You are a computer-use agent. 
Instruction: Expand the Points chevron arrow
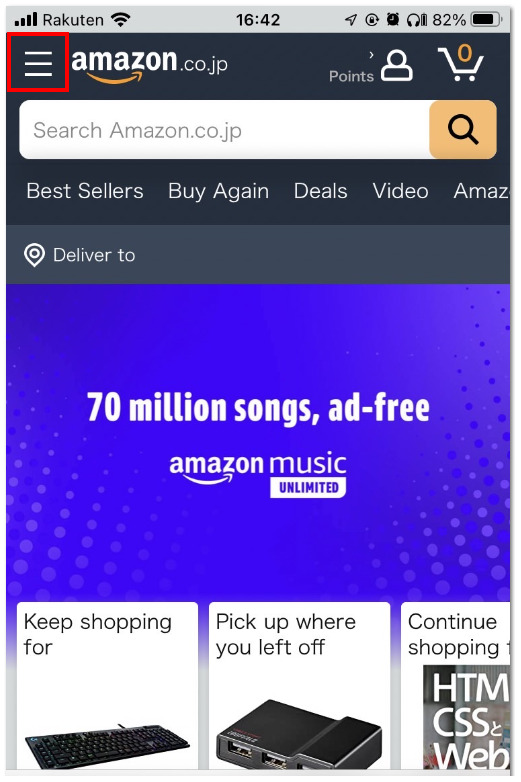(371, 55)
